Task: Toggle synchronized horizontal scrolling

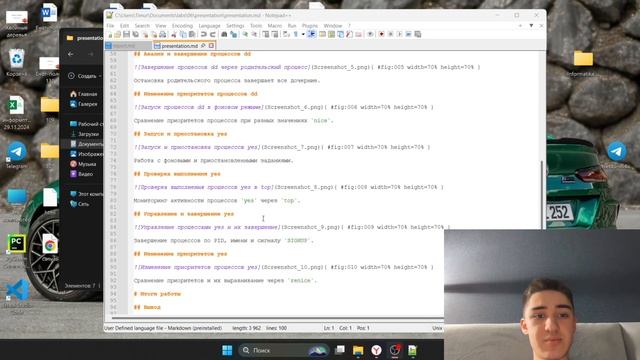Action: [x=275, y=34]
